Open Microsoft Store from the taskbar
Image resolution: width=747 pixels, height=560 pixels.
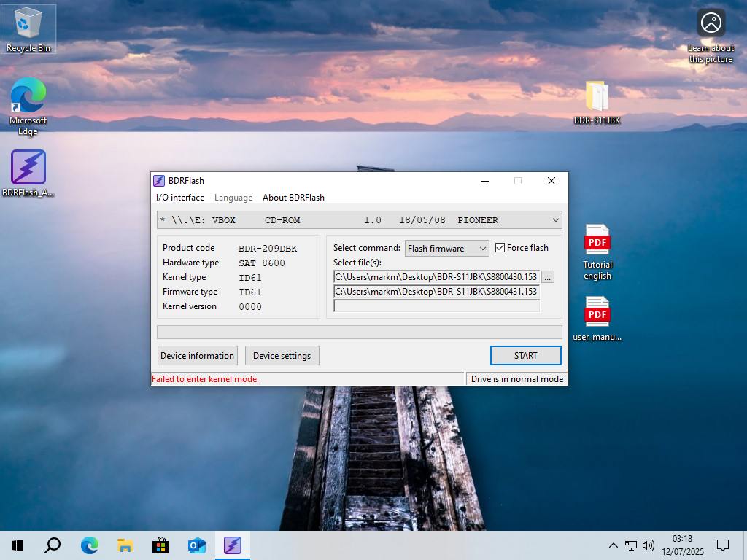pyautogui.click(x=160, y=545)
